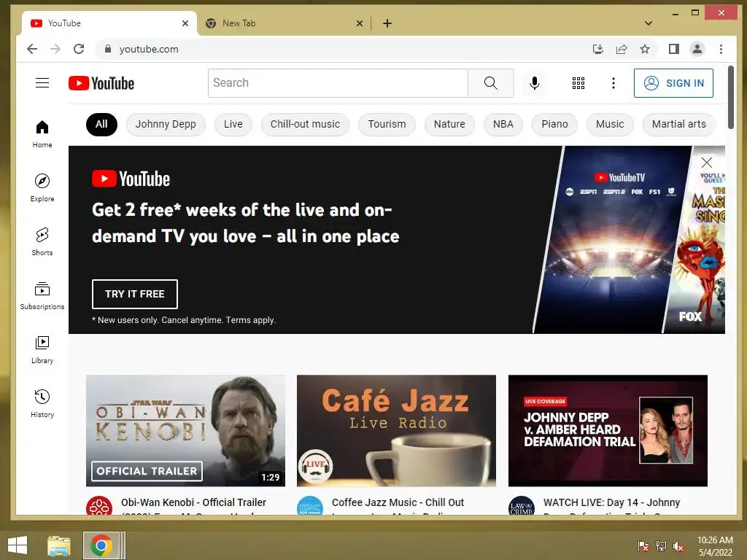Open the Café Jazz Live Radio thumbnail

click(x=396, y=430)
